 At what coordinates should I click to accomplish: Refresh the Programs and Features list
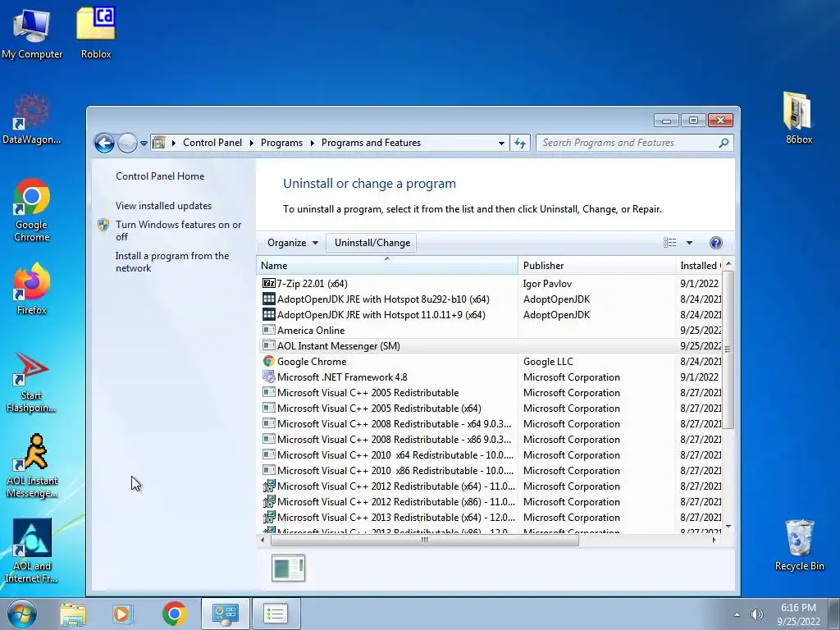(x=519, y=143)
